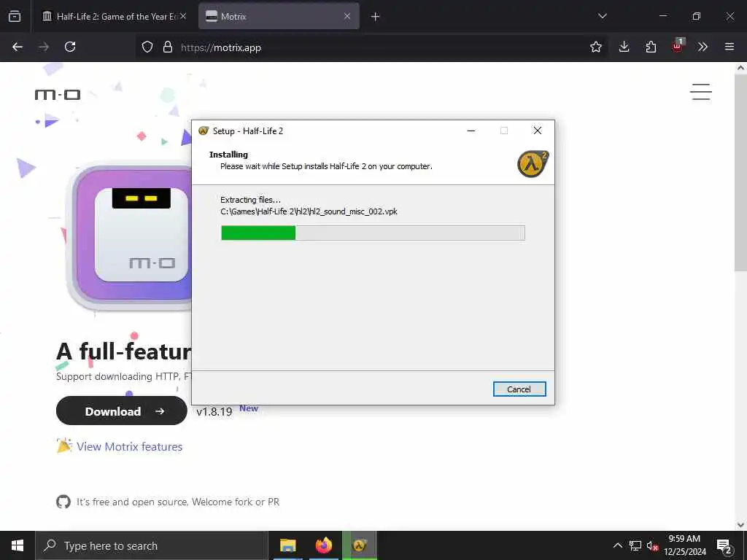Click the Download button on Motrix page
Viewport: 747px width, 560px height.
(x=122, y=411)
